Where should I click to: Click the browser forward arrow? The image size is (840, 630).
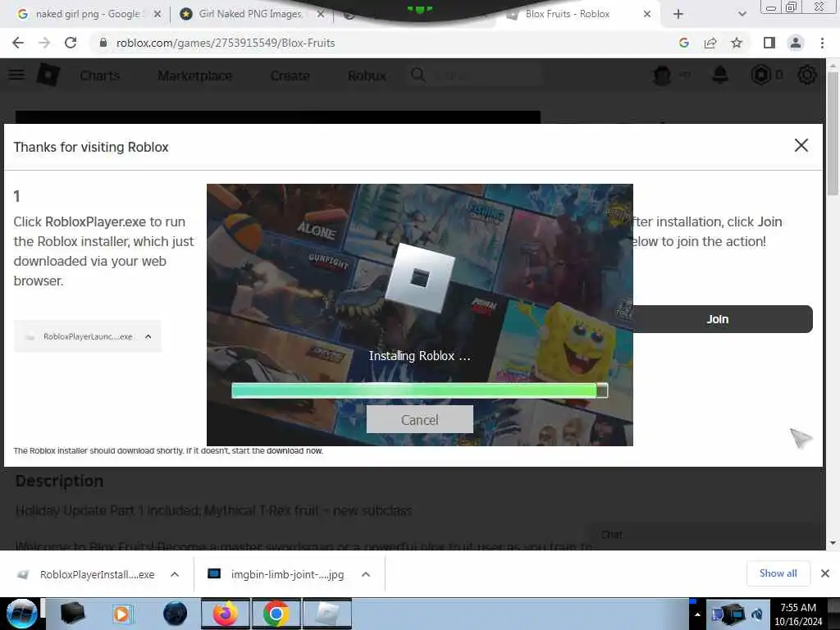[x=44, y=43]
